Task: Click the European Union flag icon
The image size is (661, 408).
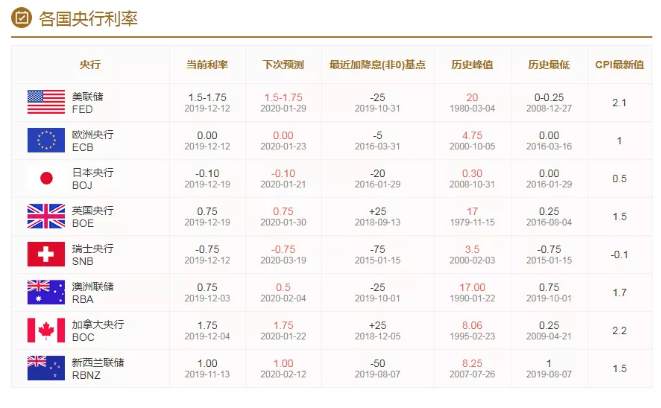Action: click(46, 140)
